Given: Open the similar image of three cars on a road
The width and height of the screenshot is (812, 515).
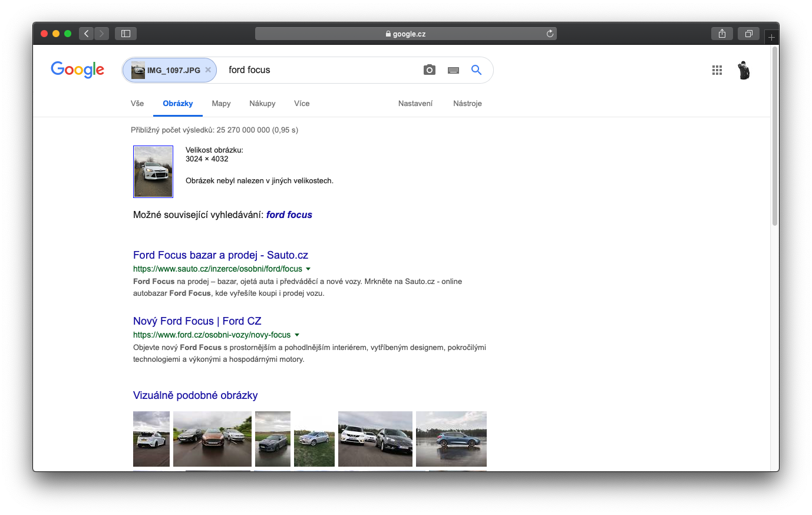Looking at the screenshot, I should point(212,439).
